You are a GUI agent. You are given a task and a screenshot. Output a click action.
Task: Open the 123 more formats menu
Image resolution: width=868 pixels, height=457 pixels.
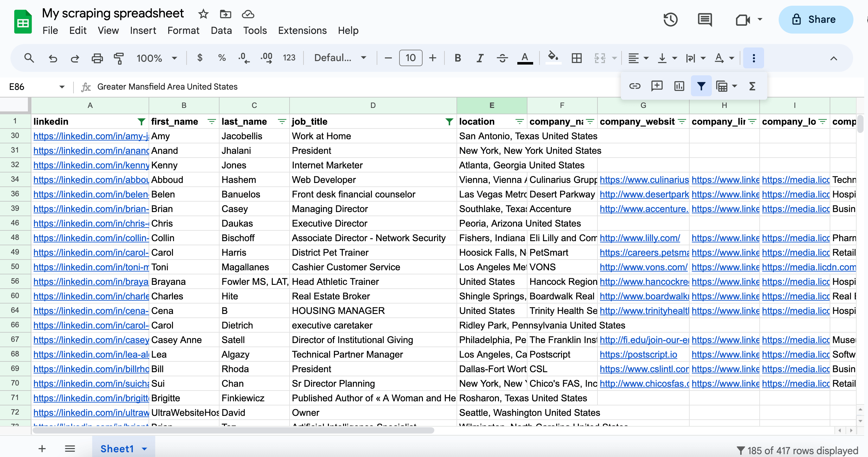(x=289, y=58)
